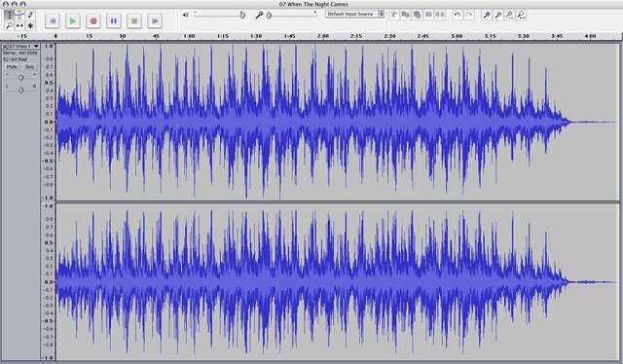Viewport: 623px width, 364px height.
Task: Click the 3:45 mark on the timeline ruler
Action: 557,36
